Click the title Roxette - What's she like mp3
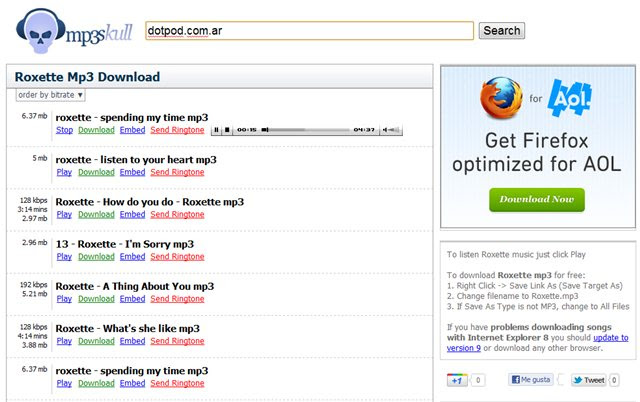The height and width of the screenshot is (402, 640). (128, 329)
